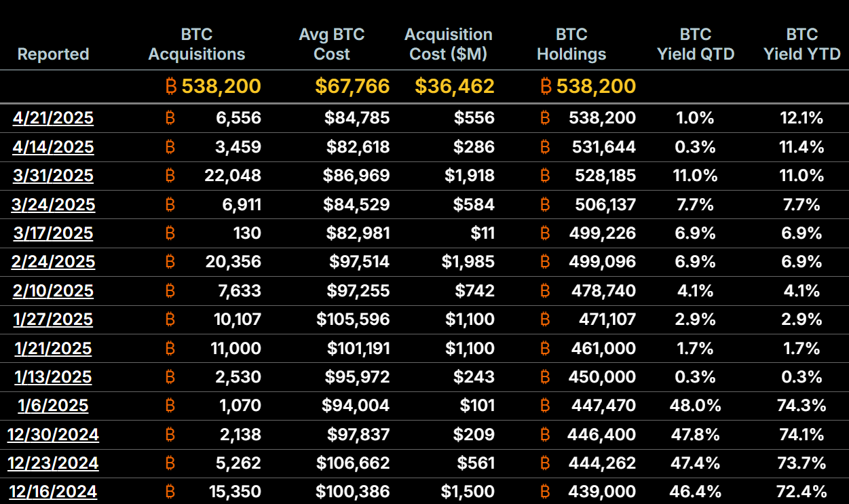Click the Bitcoin icon next to 461,000 holdings
Screen dimensions: 849x504
point(544,349)
